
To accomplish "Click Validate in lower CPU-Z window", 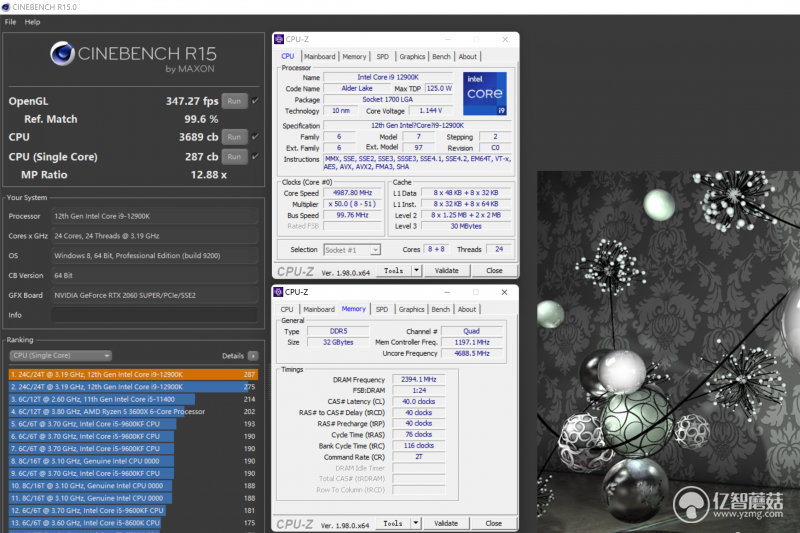I will (446, 523).
